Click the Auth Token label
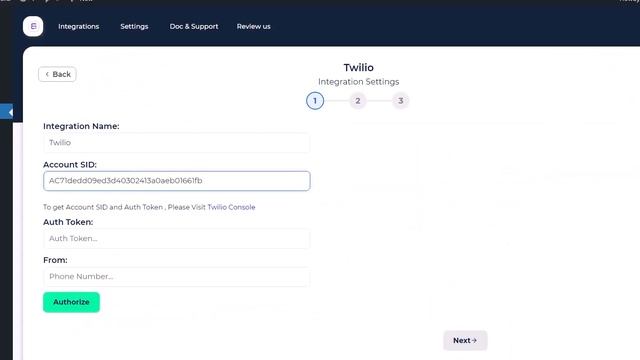Screen dimensions: 640x360 pos(68,222)
